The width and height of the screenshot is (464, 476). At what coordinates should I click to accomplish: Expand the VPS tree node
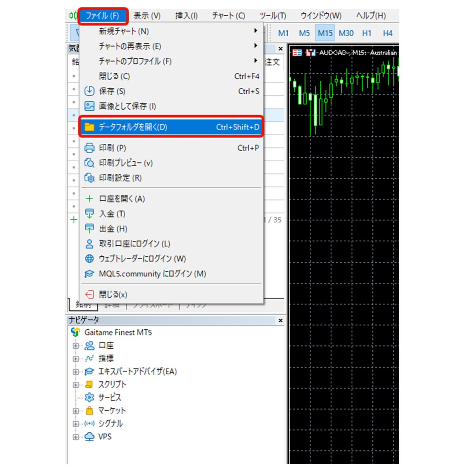(76, 437)
